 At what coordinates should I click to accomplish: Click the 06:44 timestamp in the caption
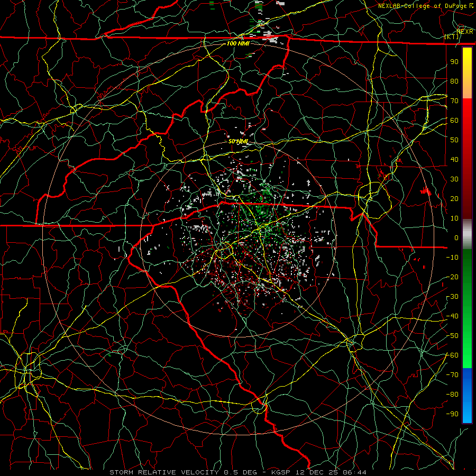[x=354, y=472]
